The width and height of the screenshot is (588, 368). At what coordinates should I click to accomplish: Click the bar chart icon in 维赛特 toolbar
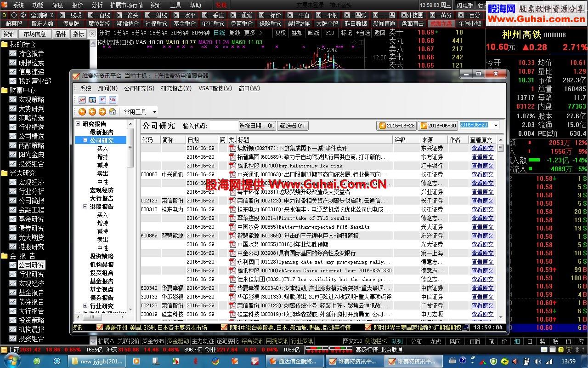click(x=92, y=100)
